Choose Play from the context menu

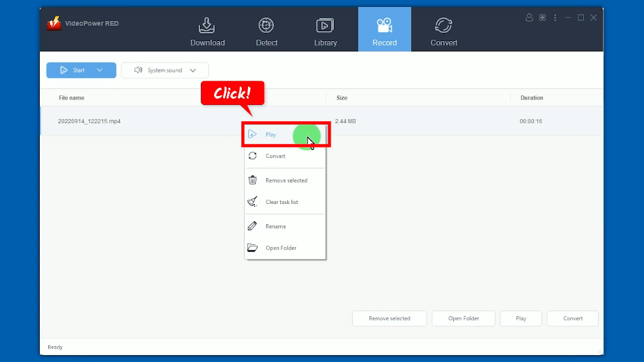270,134
